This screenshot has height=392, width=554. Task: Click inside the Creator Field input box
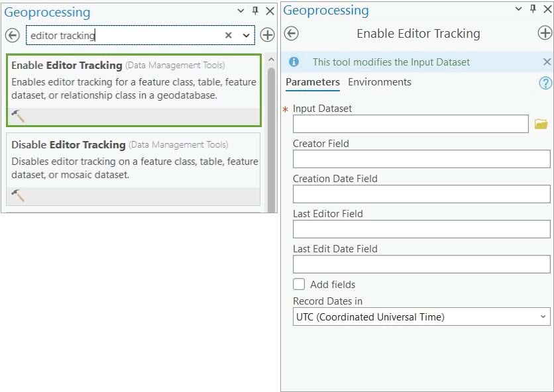[420, 158]
